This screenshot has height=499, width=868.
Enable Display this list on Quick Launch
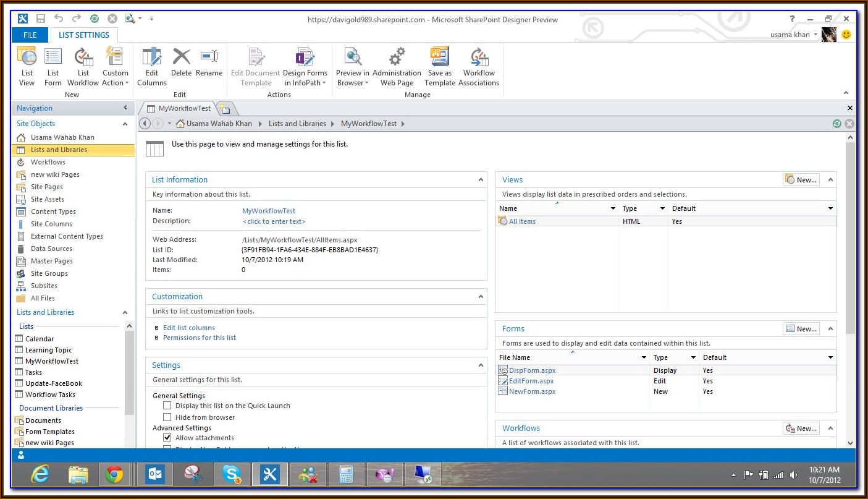pos(167,406)
